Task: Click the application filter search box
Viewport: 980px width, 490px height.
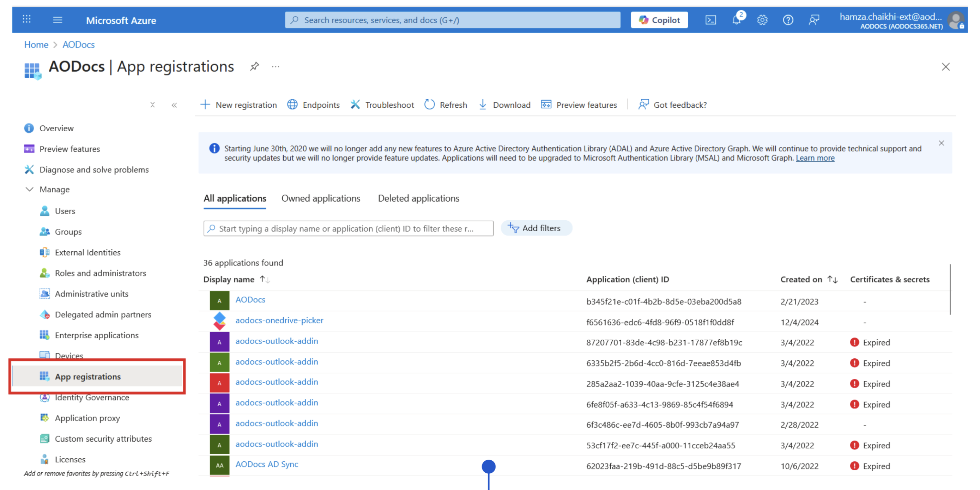Action: pos(349,228)
